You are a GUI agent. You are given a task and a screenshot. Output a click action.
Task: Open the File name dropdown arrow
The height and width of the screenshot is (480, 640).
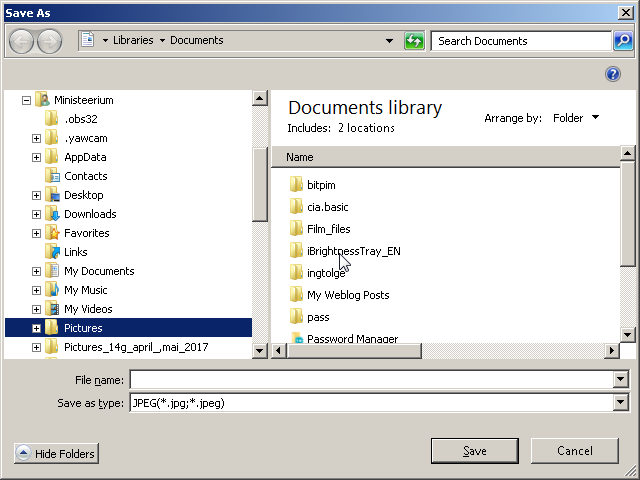[x=620, y=380]
